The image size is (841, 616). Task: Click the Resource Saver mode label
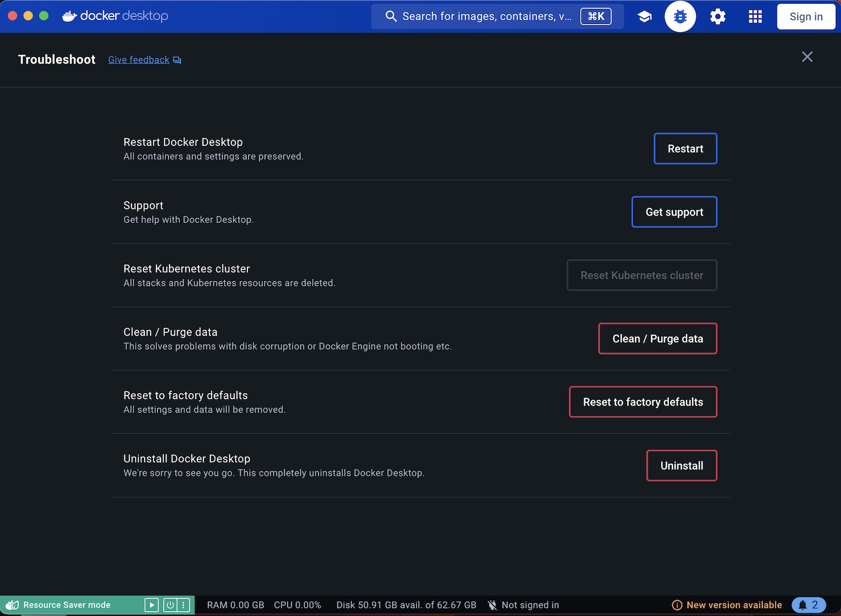pyautogui.click(x=67, y=605)
